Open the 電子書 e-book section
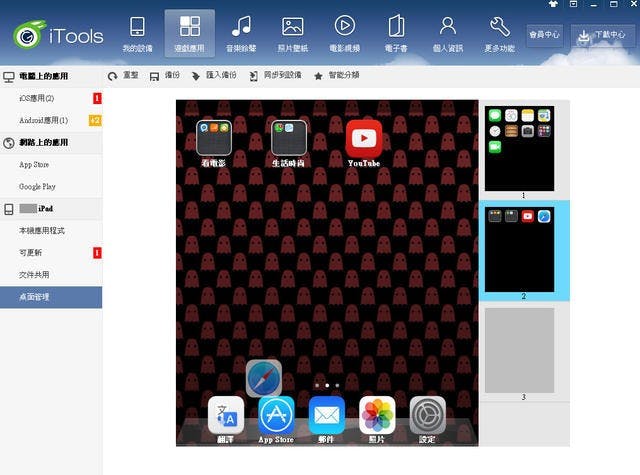This screenshot has width=640, height=475. [x=396, y=33]
